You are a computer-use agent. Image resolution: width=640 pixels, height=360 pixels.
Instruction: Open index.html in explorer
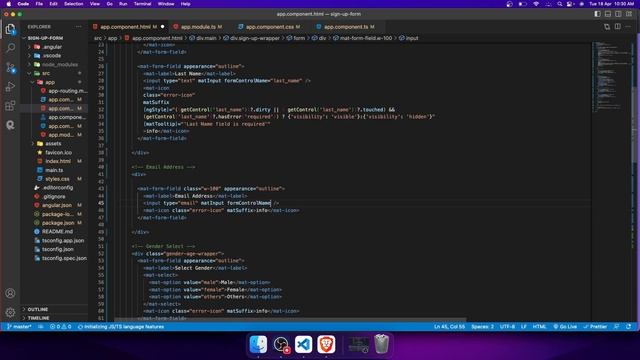tap(58, 161)
